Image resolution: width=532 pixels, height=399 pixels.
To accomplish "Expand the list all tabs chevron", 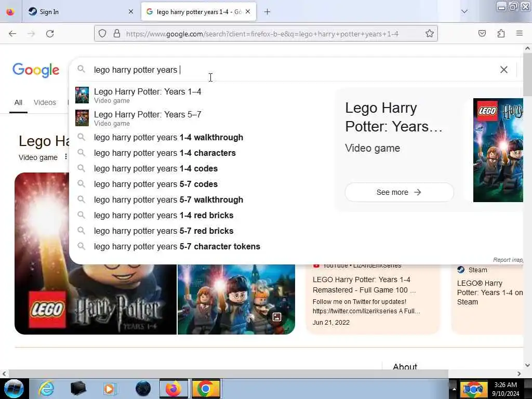I will [464, 11].
